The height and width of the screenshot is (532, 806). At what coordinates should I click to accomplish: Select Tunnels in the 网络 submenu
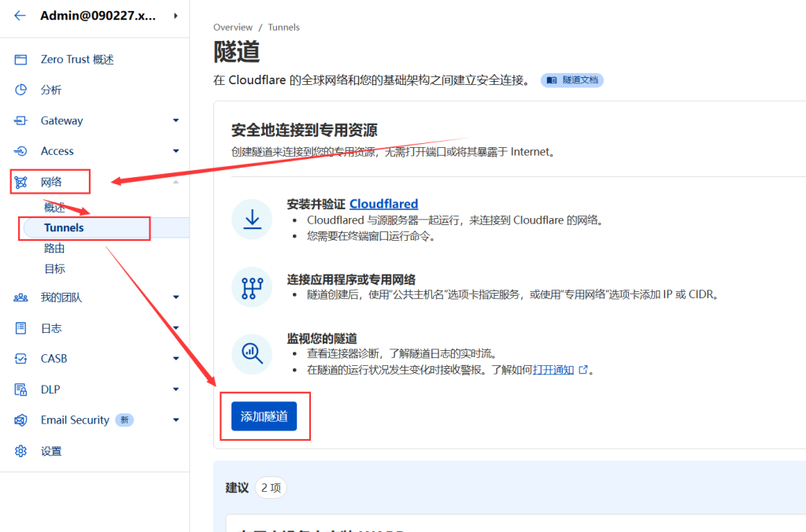[x=64, y=227]
